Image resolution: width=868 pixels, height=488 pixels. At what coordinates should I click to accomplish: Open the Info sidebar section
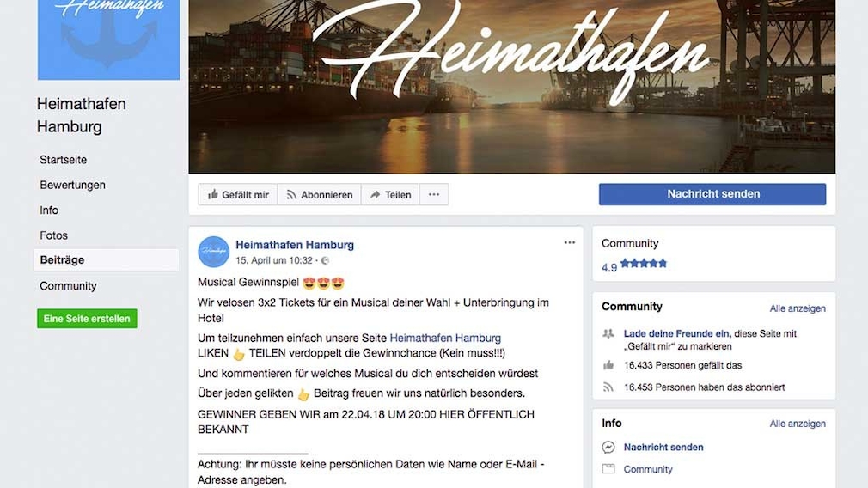point(49,210)
